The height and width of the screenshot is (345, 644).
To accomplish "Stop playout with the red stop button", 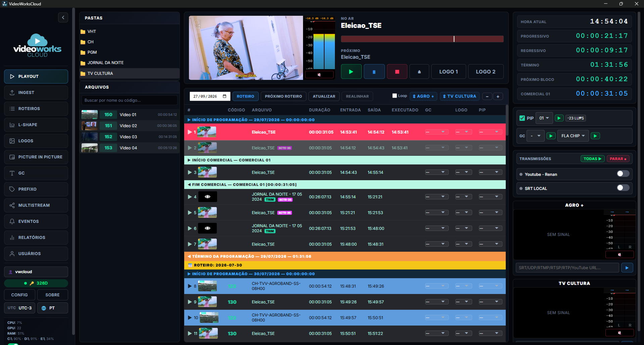I will (x=397, y=71).
